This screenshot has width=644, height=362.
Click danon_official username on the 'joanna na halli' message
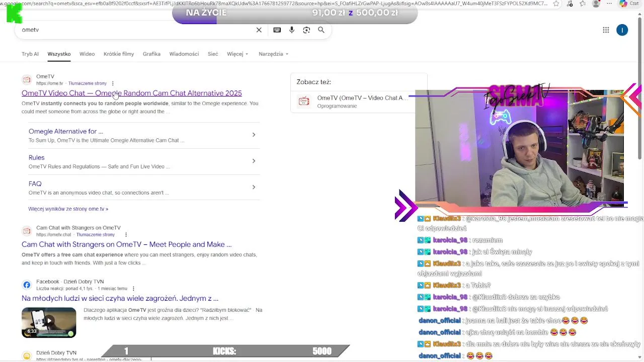point(440,321)
